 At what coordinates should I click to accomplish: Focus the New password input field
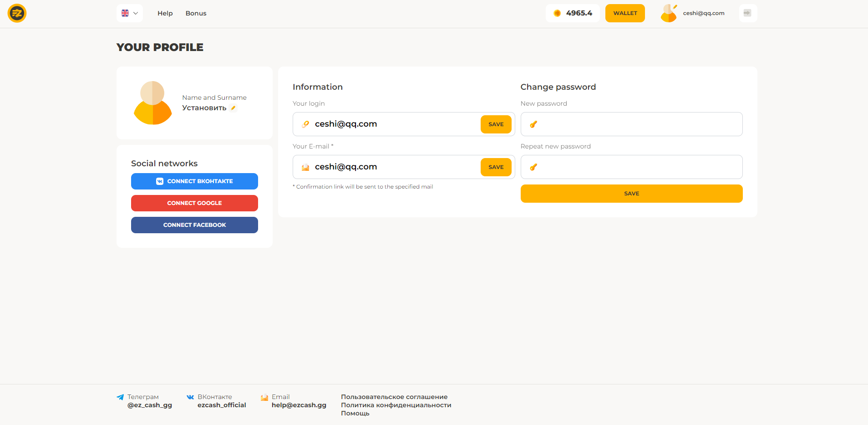tap(637, 124)
